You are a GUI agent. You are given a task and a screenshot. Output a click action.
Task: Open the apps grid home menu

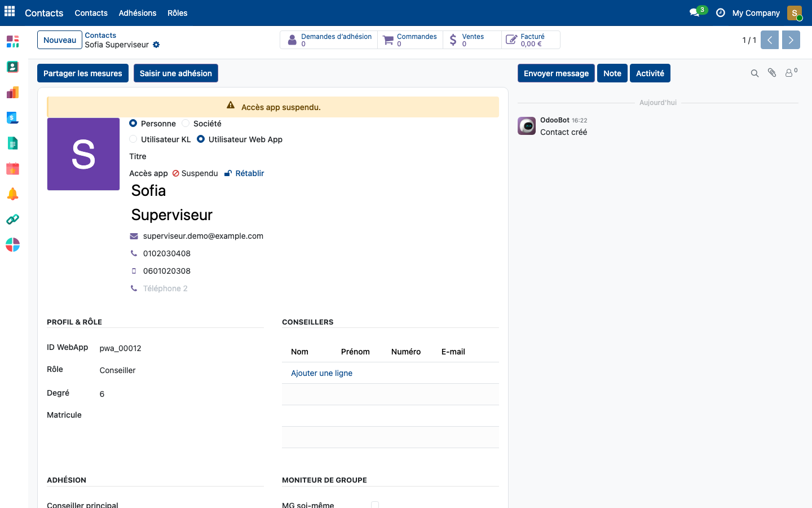pos(10,12)
